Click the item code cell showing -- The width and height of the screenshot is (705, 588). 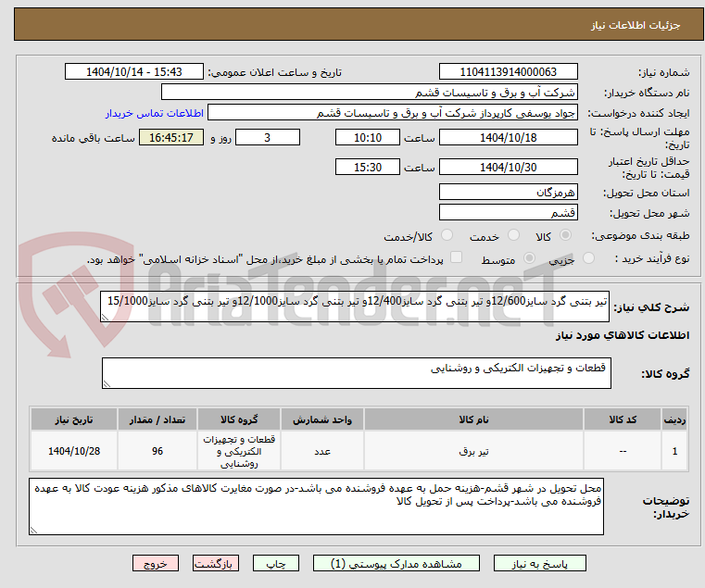[x=623, y=451]
